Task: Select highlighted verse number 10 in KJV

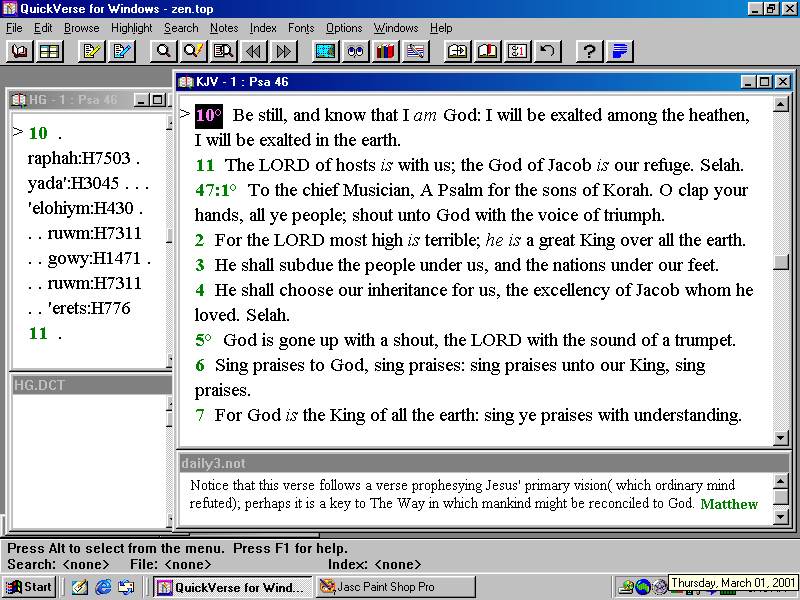Action: 209,115
